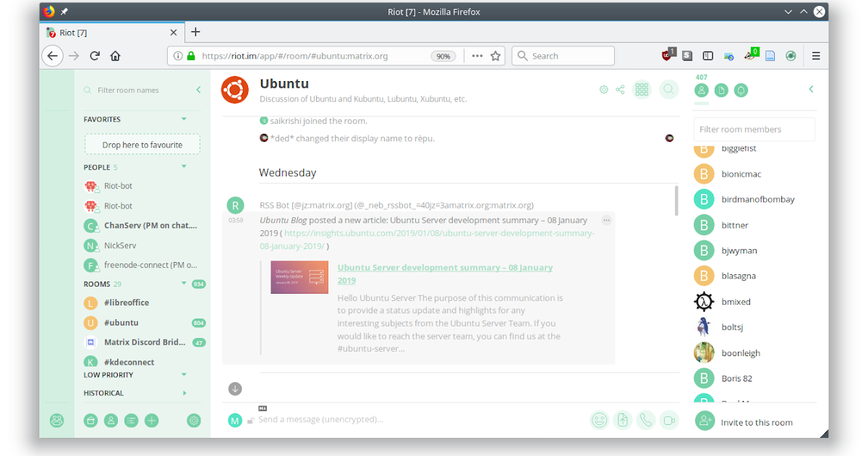
Task: Click the Firefox Search box
Action: pyautogui.click(x=563, y=56)
